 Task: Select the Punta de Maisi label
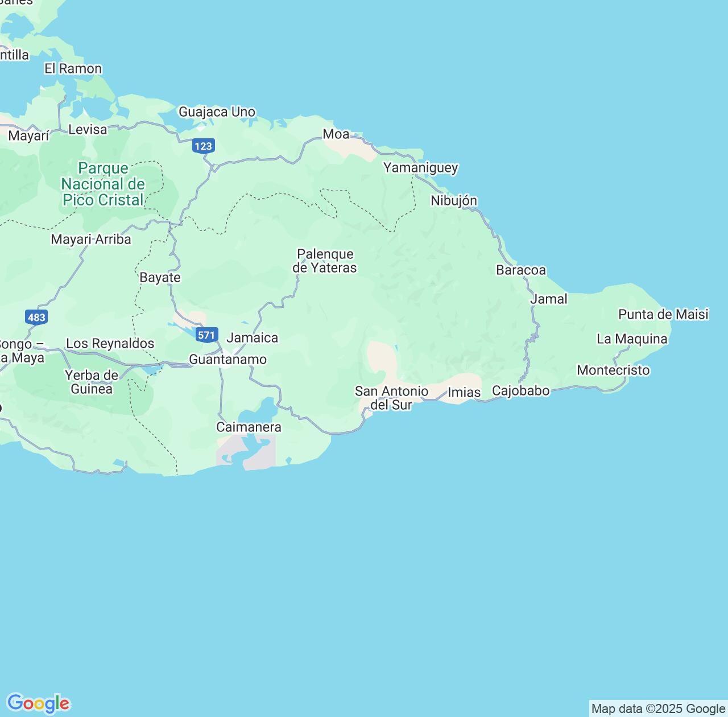pos(663,315)
